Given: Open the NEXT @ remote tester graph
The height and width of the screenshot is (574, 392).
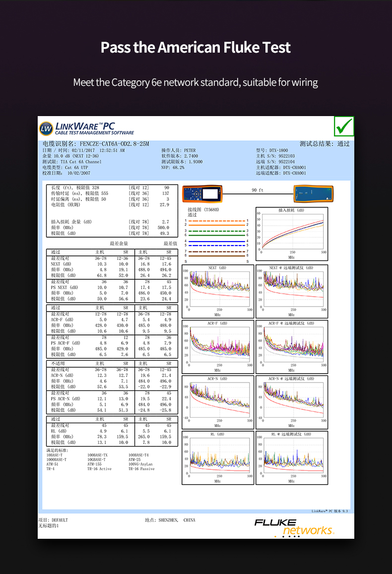Looking at the screenshot, I should coord(291,291).
